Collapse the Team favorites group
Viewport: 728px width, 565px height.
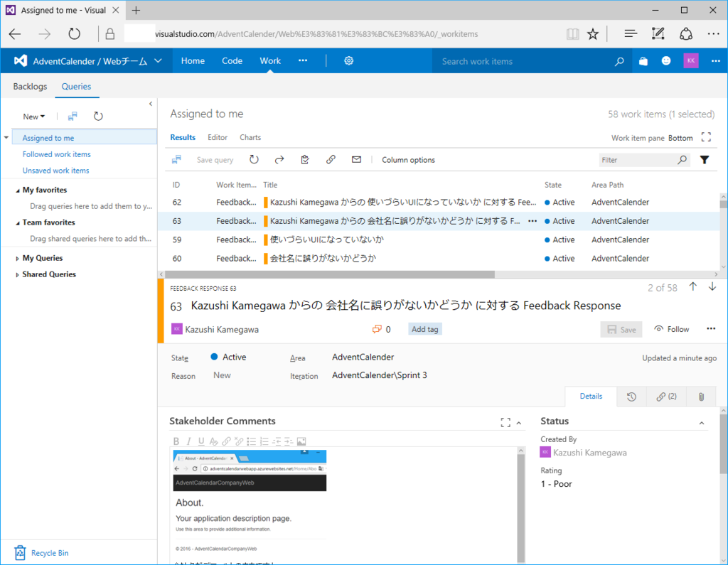coord(18,223)
